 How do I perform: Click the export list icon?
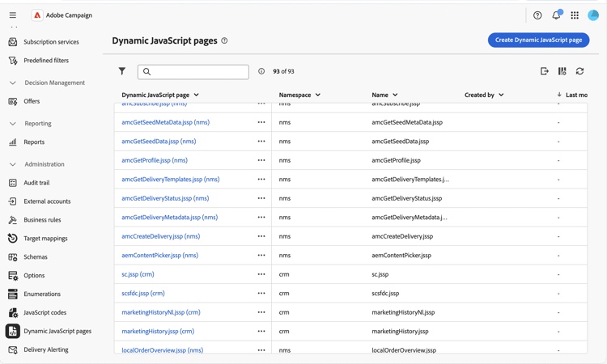click(545, 71)
